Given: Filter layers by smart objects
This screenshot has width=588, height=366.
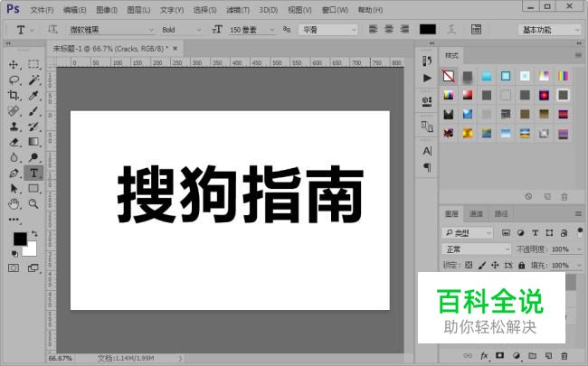Looking at the screenshot, I should pyautogui.click(x=564, y=233).
